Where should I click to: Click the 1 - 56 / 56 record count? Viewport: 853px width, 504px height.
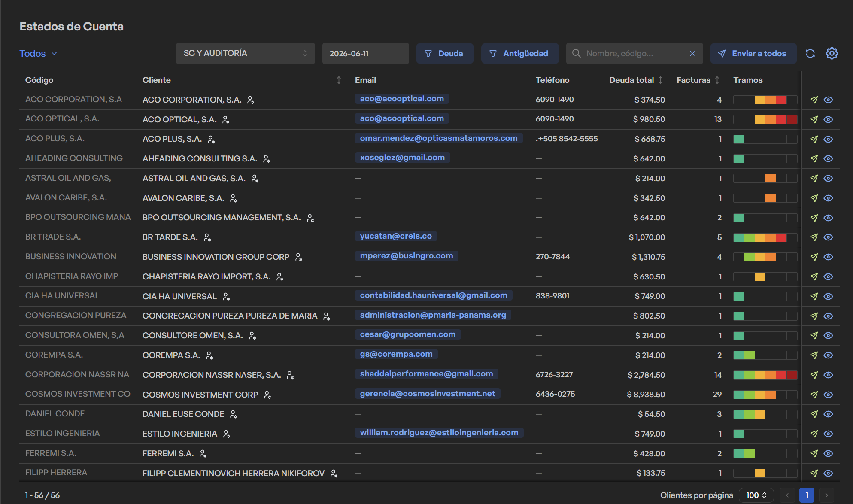(42, 495)
